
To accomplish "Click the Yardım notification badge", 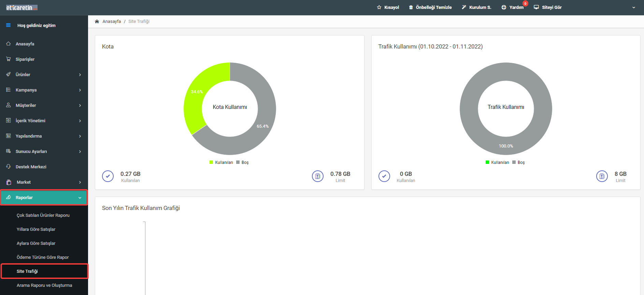I will tap(525, 3).
